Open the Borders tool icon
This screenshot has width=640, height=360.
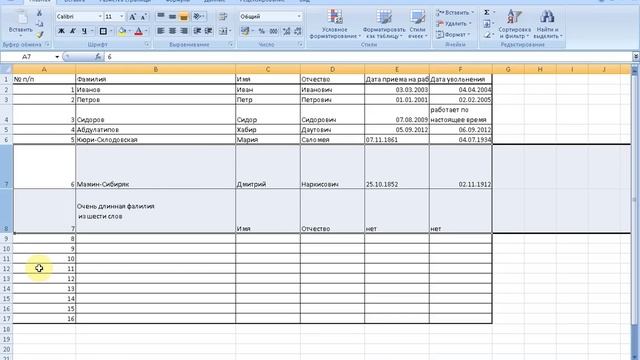point(103,31)
